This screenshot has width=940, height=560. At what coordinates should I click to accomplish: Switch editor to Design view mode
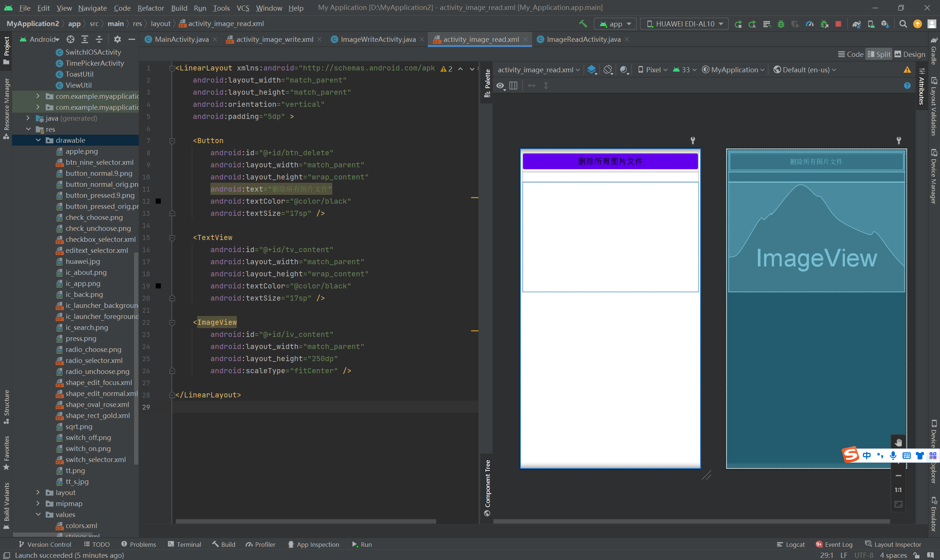pyautogui.click(x=910, y=54)
